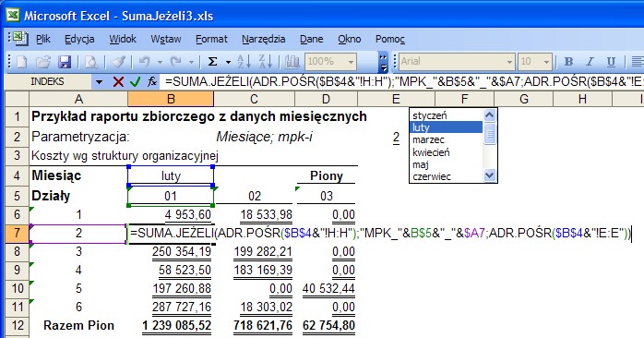Click Sort Ascending A-Z icon
644x338 pixels.
[x=244, y=62]
